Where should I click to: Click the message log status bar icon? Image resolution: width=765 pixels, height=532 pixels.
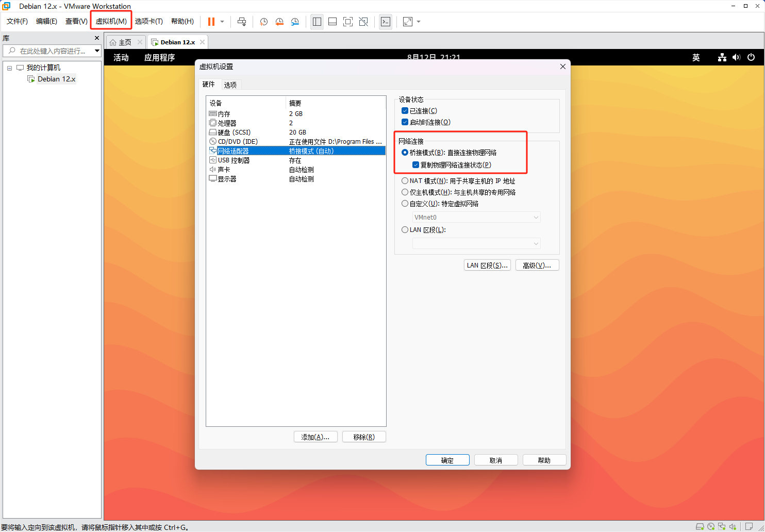pos(749,526)
